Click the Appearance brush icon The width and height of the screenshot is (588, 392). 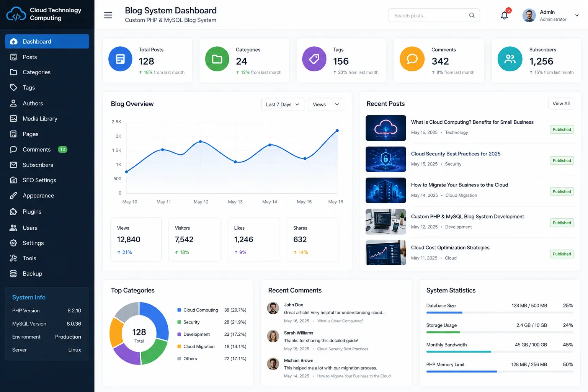click(x=13, y=196)
